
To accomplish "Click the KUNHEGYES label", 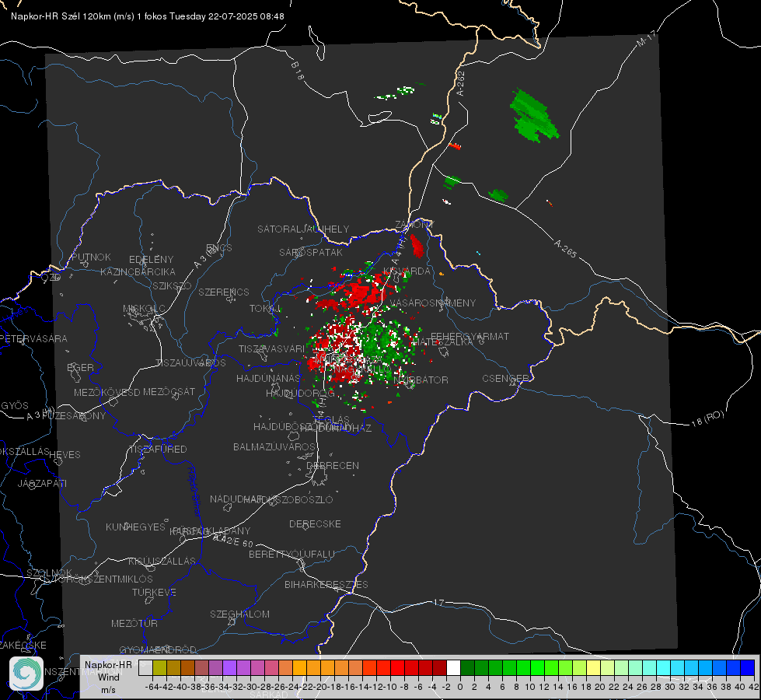I will 136,527.
